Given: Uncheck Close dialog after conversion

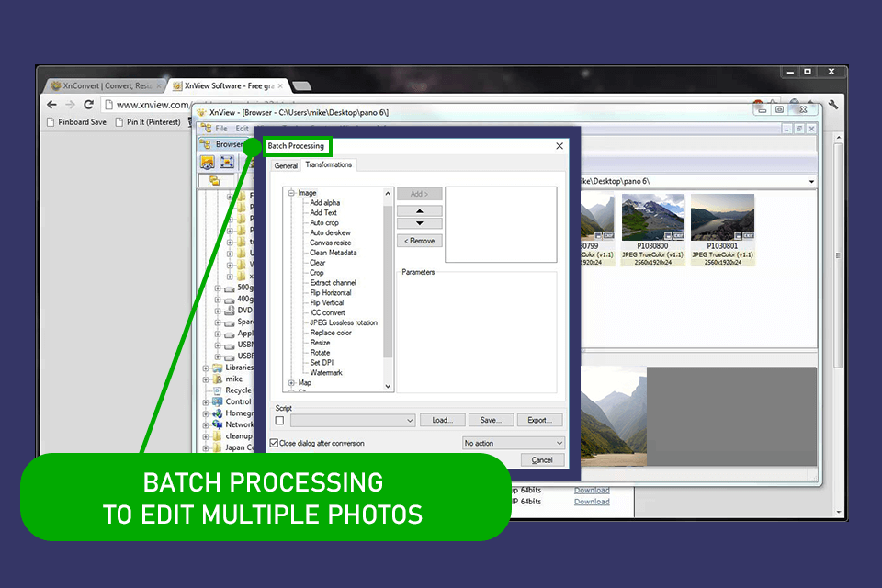Looking at the screenshot, I should [275, 444].
